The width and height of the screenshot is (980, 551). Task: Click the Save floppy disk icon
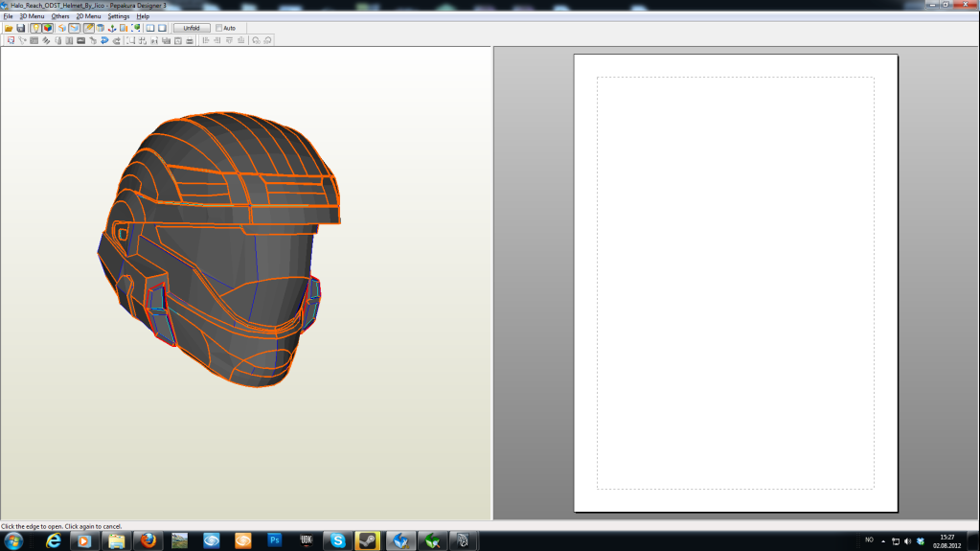pyautogui.click(x=21, y=28)
